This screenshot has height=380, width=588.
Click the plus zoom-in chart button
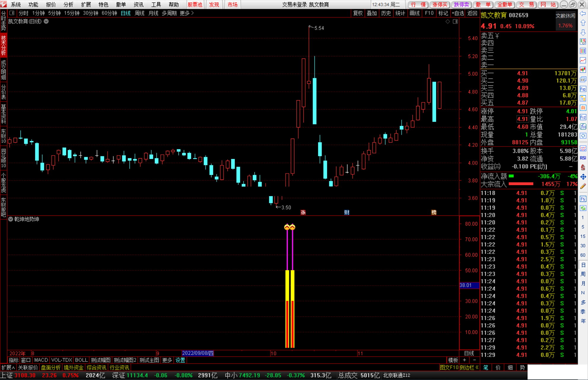coord(464,360)
